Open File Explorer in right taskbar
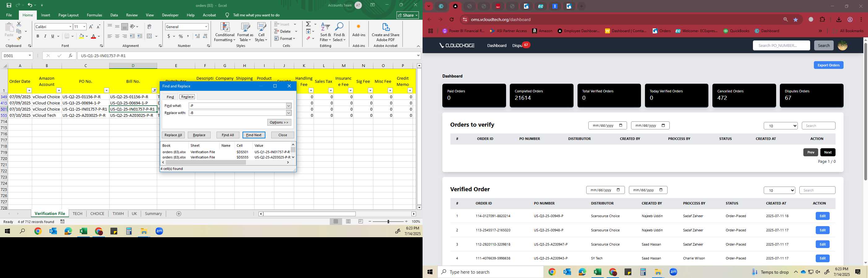 [658, 272]
